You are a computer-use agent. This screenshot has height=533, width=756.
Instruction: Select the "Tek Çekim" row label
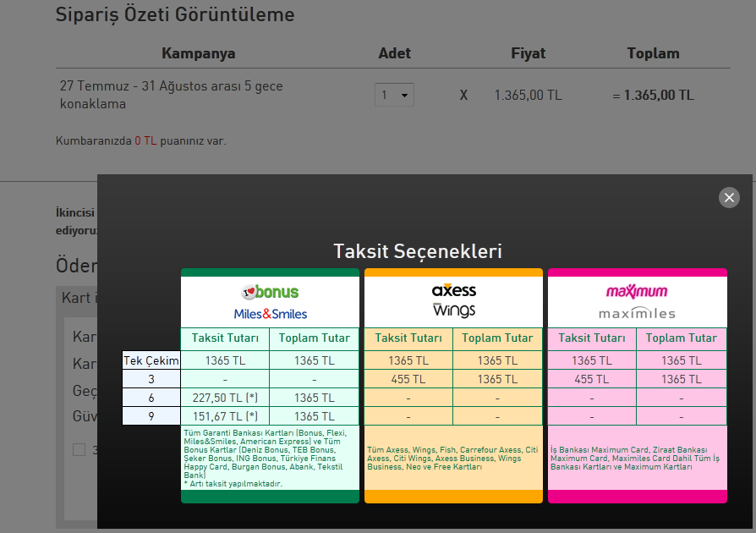[x=151, y=360]
